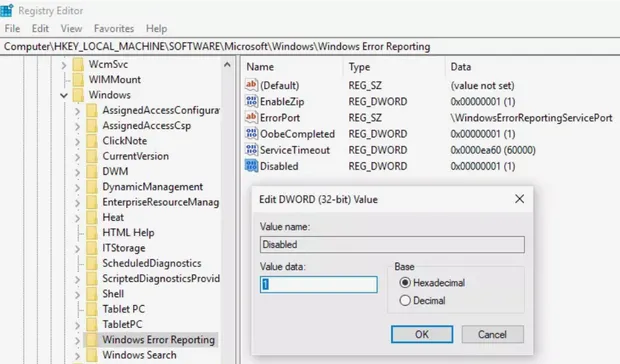Select the (Default) string value icon

click(251, 85)
